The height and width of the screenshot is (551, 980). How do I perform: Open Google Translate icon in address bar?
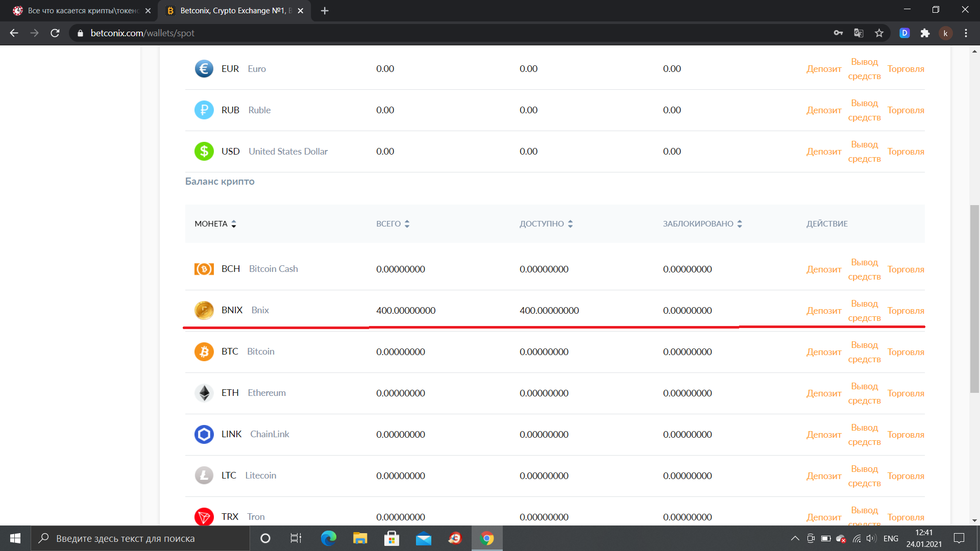click(x=859, y=33)
